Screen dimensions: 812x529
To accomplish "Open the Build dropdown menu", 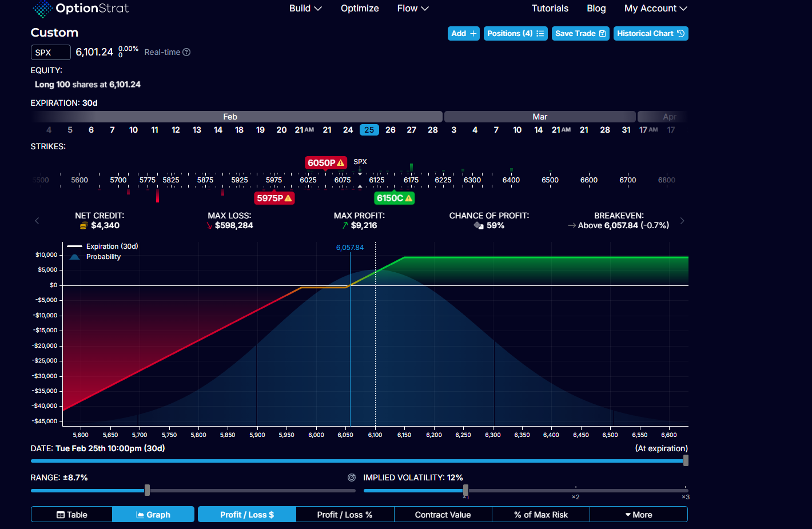I will coord(305,9).
